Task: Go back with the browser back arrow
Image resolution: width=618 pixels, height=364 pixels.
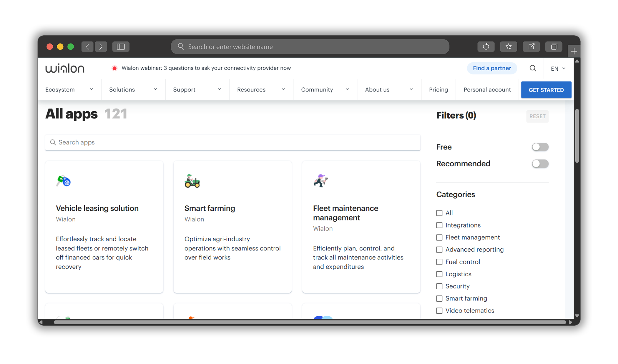Action: (88, 46)
